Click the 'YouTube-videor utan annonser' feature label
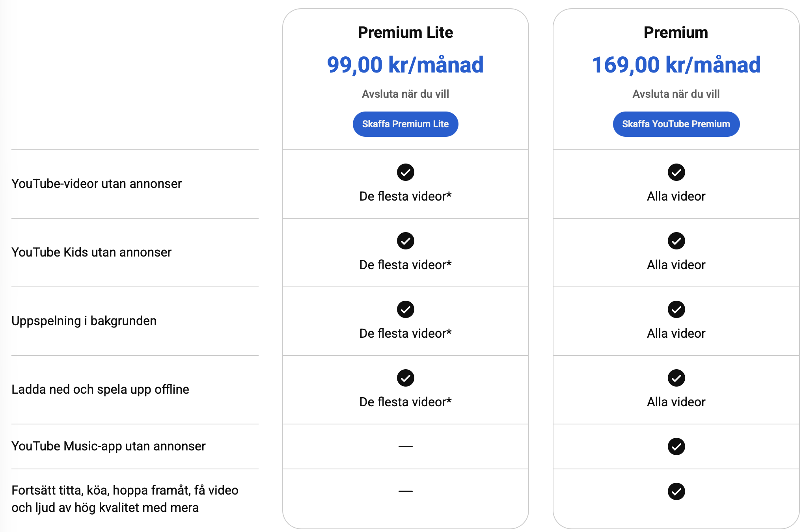The width and height of the screenshot is (805, 532). (x=97, y=184)
